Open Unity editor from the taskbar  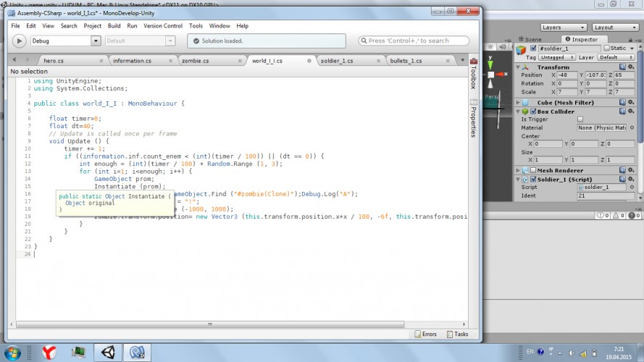(109, 352)
